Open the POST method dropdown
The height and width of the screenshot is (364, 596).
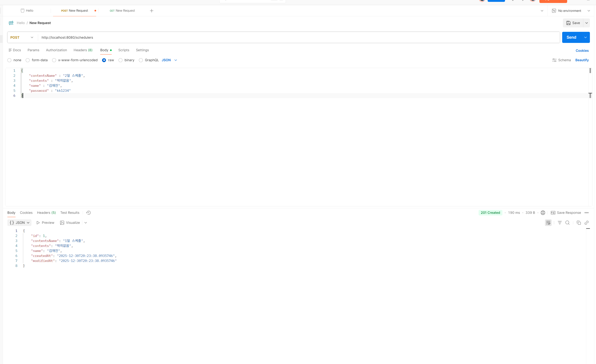pyautogui.click(x=22, y=38)
